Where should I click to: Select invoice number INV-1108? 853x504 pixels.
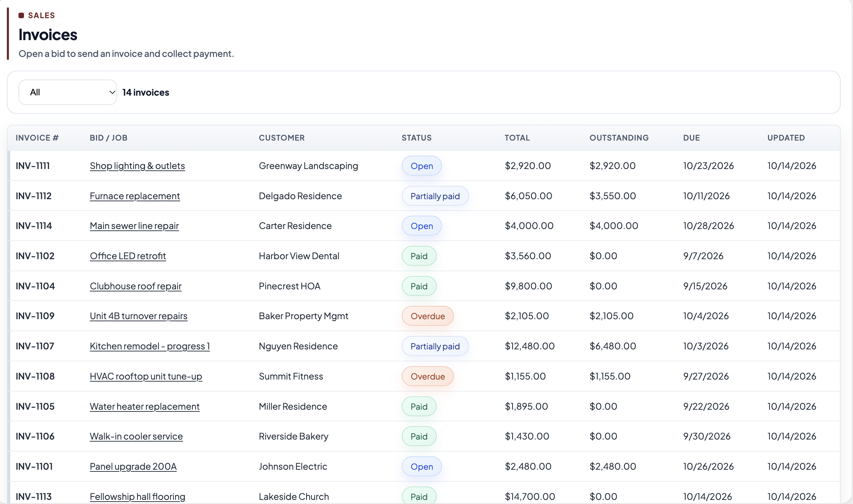coord(35,376)
